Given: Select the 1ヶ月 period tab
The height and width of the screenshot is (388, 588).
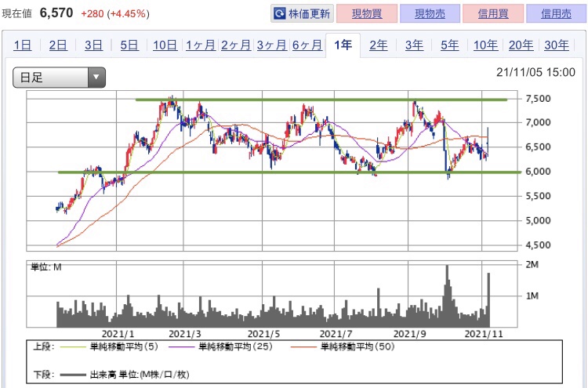Looking at the screenshot, I should (201, 45).
